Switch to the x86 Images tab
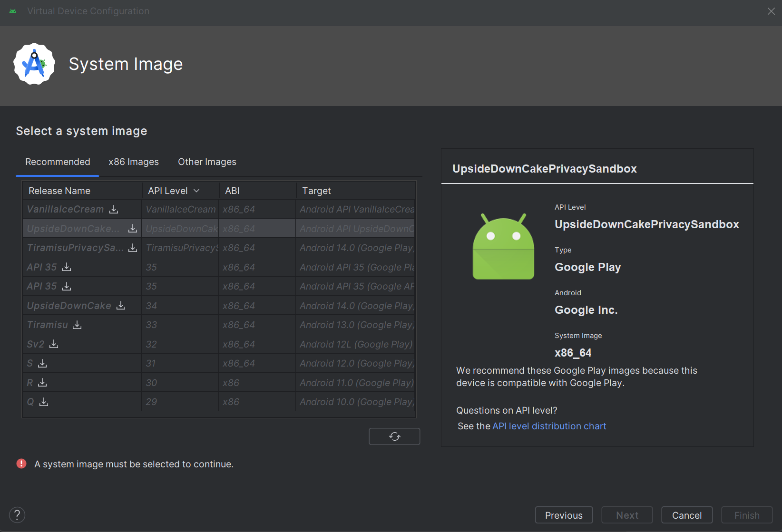 pyautogui.click(x=134, y=162)
